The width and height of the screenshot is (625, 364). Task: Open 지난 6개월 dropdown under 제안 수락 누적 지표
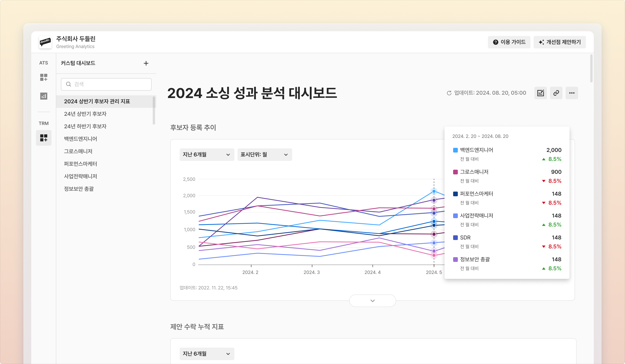[x=207, y=354]
